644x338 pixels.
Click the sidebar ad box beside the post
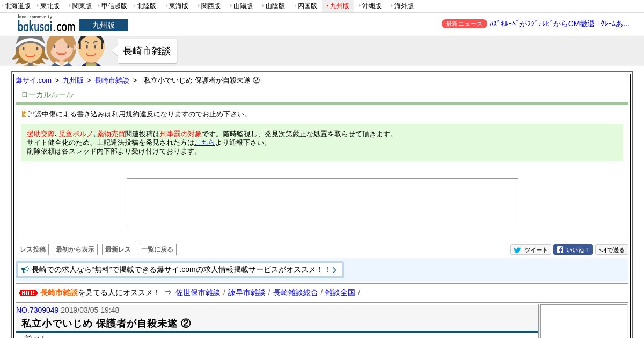[x=584, y=321]
